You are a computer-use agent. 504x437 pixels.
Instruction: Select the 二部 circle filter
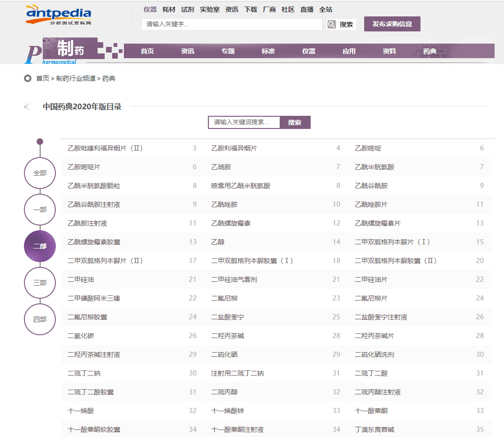point(40,246)
